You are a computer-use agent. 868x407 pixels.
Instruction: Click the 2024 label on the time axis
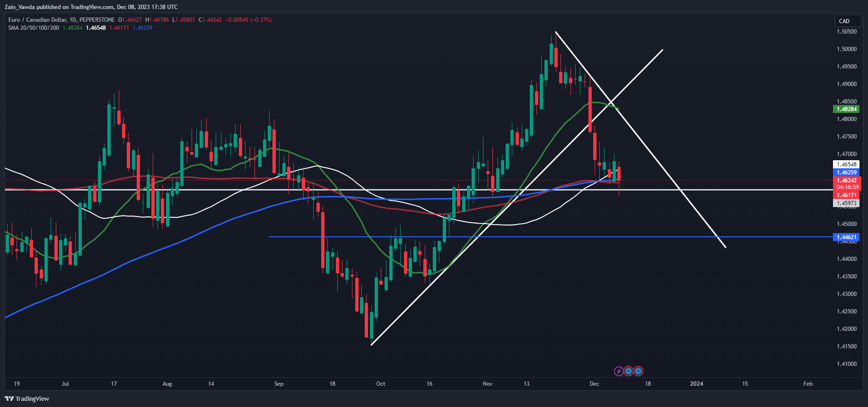coord(696,384)
